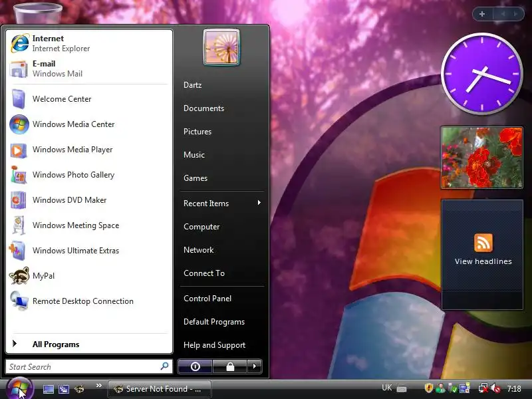The image size is (532, 399).
Task: Launch Windows Mail e-mail entry
Action: pos(89,69)
